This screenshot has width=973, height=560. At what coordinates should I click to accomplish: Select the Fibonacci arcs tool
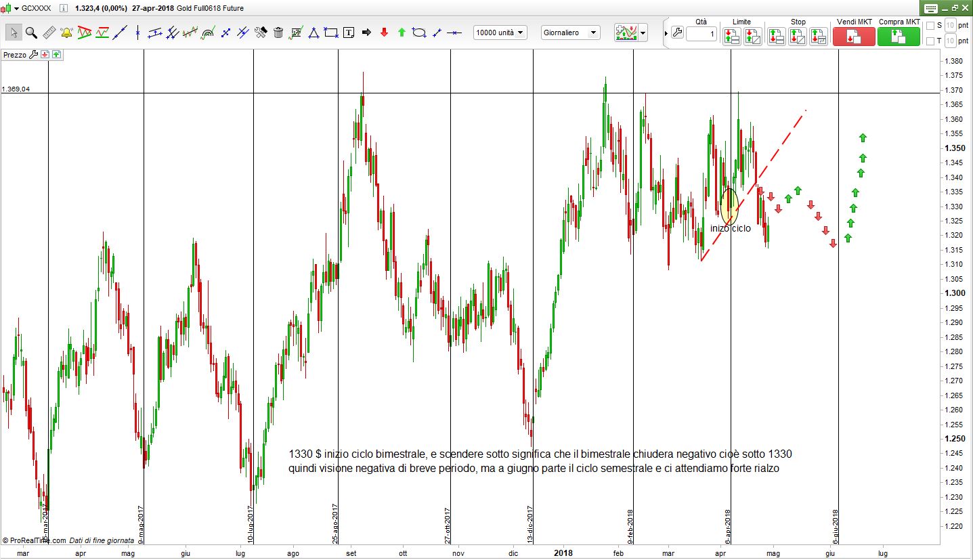[x=208, y=33]
